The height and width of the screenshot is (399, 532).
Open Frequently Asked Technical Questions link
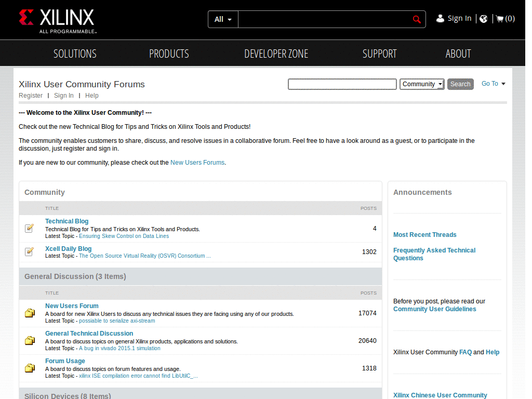[x=434, y=254]
